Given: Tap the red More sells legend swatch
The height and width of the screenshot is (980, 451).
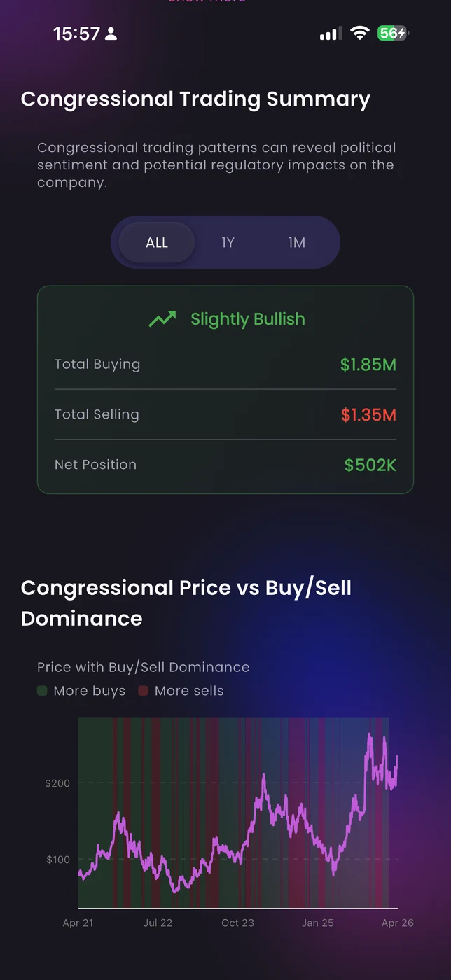Looking at the screenshot, I should [x=144, y=691].
